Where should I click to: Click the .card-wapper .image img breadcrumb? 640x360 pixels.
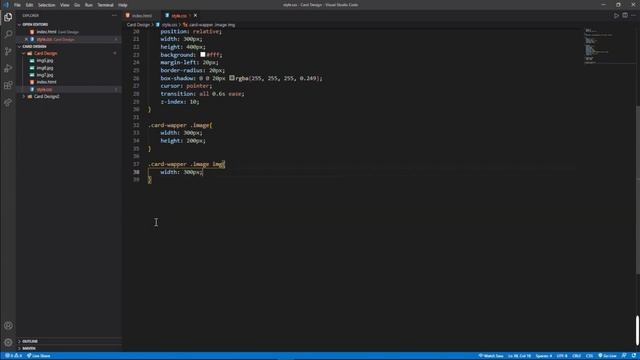click(212, 25)
